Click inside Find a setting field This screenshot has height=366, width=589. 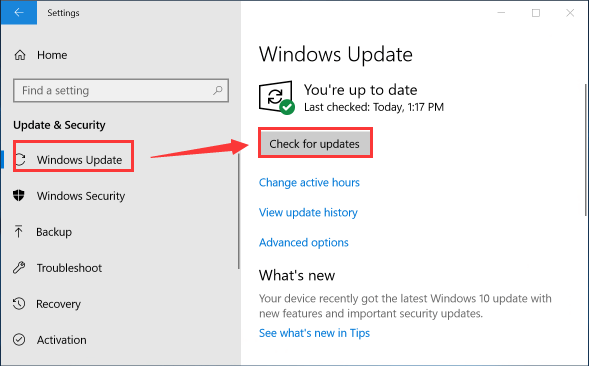[x=121, y=90]
